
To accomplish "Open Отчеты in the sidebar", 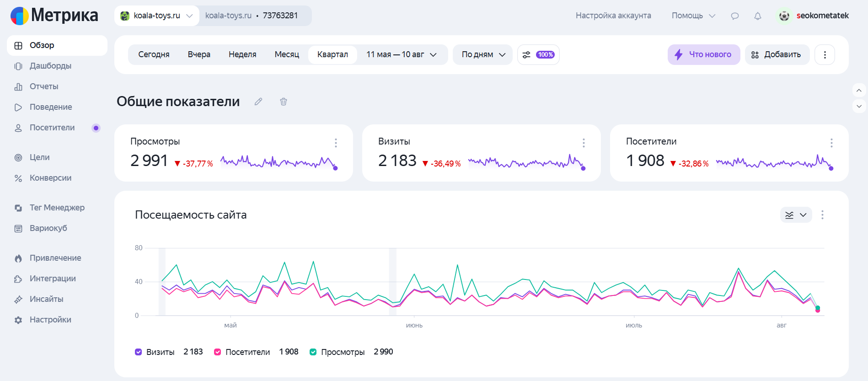I will (x=44, y=86).
